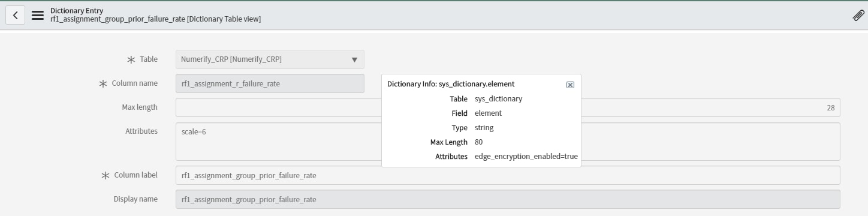The width and height of the screenshot is (868, 216).
Task: Click 'element' field value in popup
Action: pyautogui.click(x=488, y=113)
